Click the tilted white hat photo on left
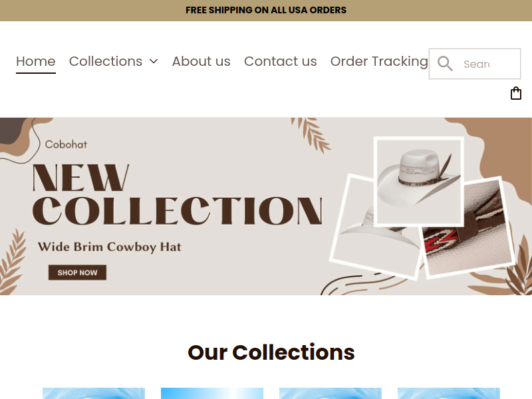 (376, 227)
